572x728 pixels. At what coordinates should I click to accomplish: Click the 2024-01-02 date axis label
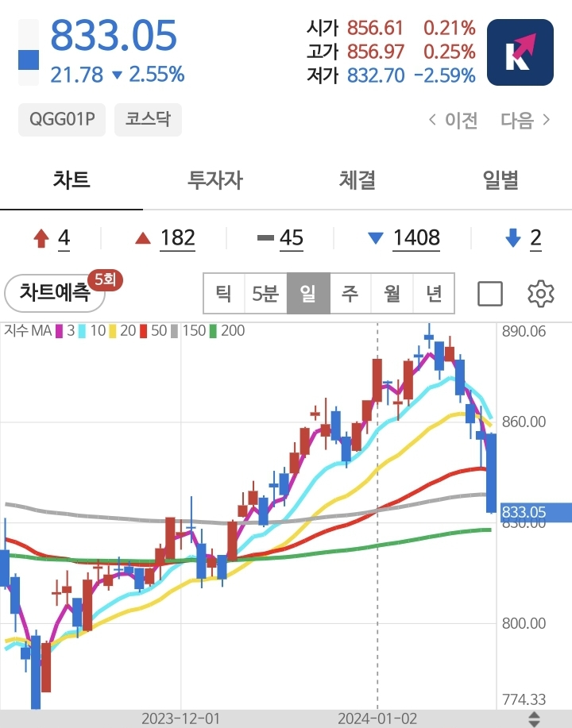[377, 718]
